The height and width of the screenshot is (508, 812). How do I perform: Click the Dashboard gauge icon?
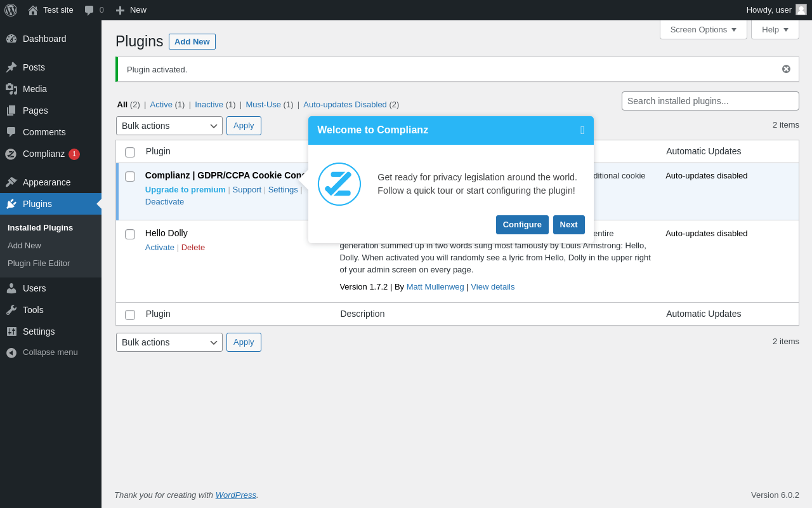(x=11, y=39)
